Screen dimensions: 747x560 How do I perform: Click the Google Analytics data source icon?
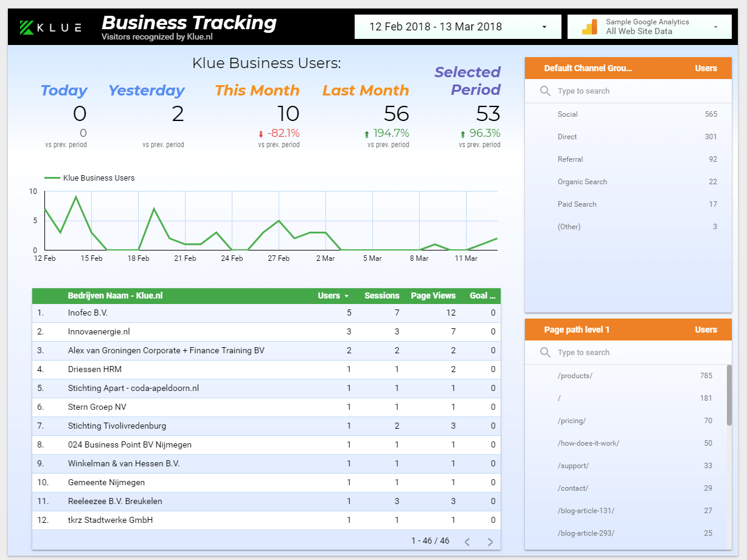589,27
